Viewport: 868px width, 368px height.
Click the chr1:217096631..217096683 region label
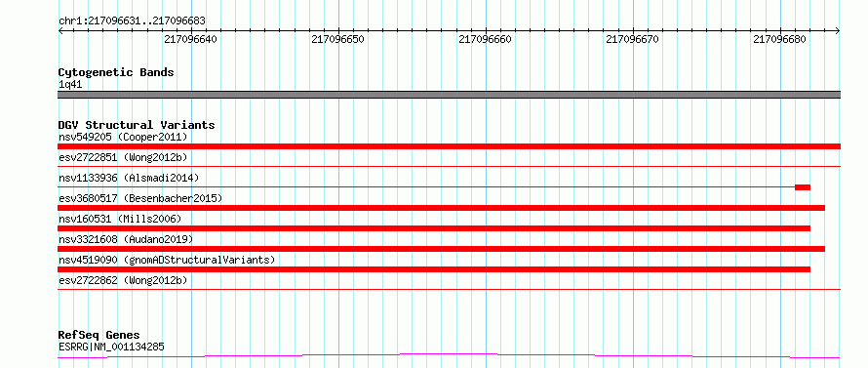click(132, 21)
